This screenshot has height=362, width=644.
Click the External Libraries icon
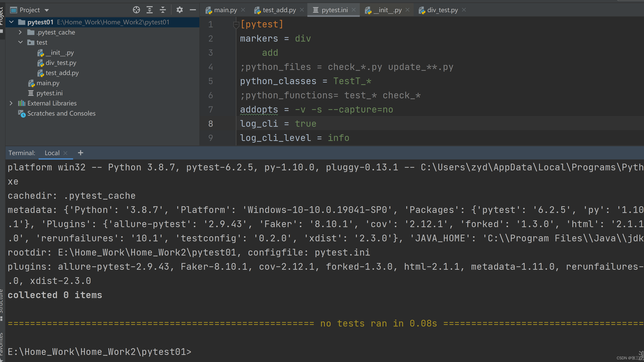click(22, 103)
